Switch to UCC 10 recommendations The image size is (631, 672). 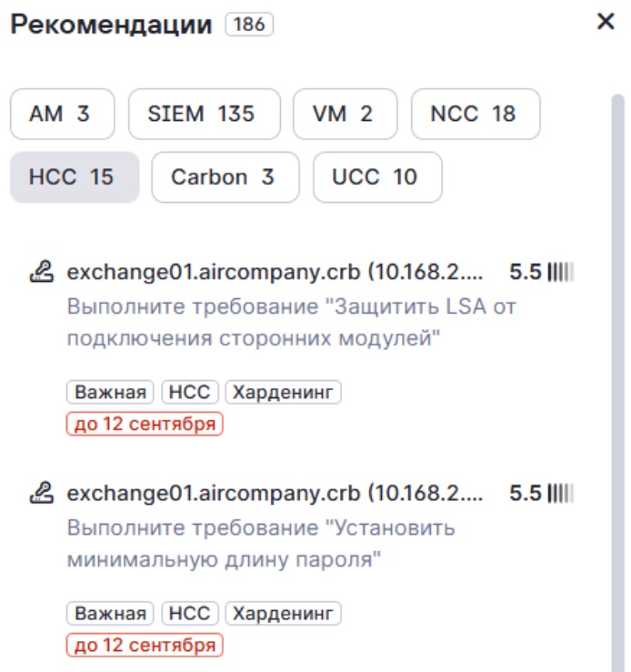point(377,176)
